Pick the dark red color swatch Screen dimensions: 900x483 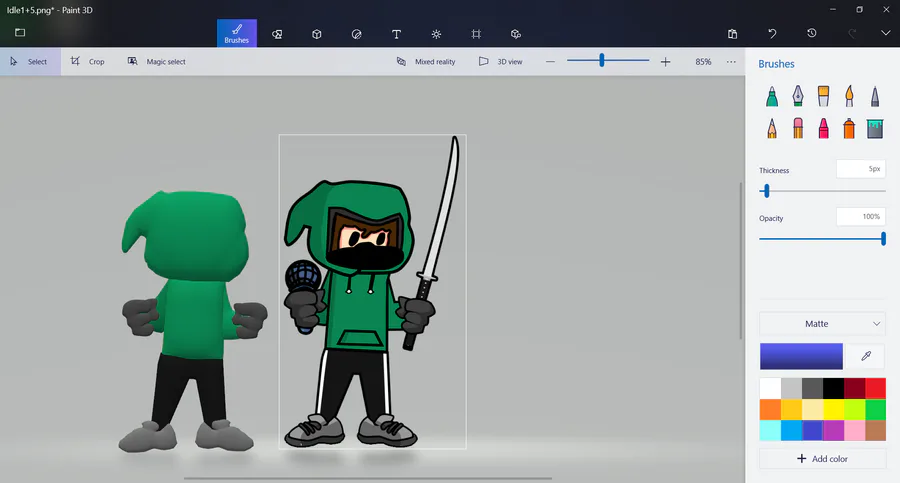(x=854, y=388)
